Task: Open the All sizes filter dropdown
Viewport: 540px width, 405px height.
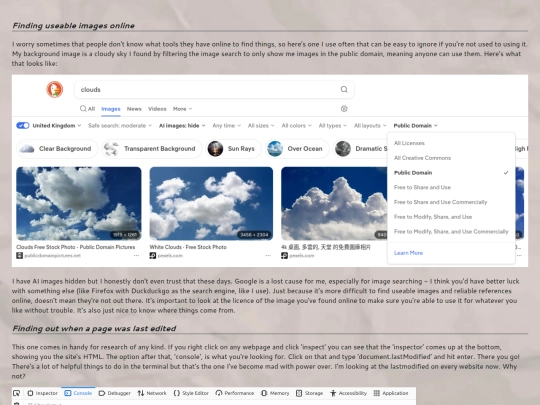Action: point(261,126)
